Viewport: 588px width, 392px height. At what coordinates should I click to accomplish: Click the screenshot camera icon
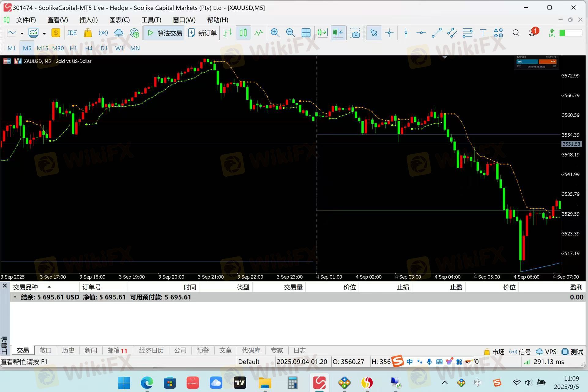(x=355, y=33)
